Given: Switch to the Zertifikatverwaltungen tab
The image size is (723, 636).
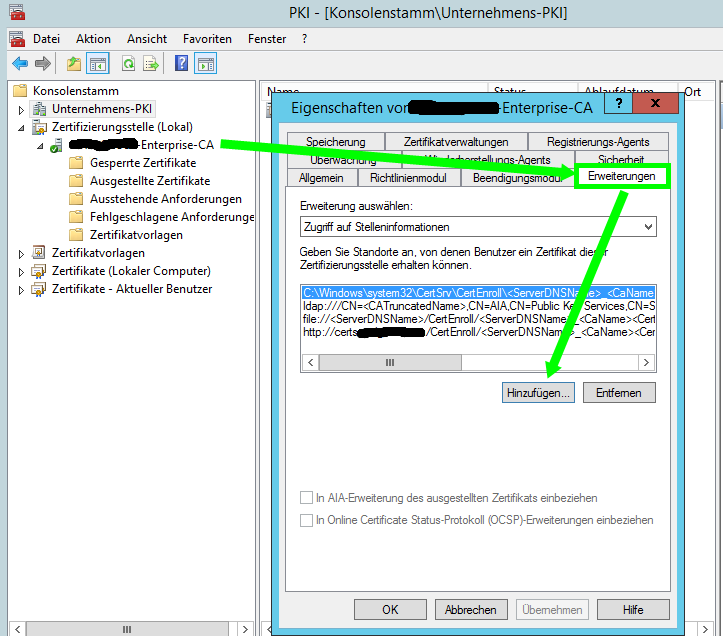Looking at the screenshot, I should point(456,142).
